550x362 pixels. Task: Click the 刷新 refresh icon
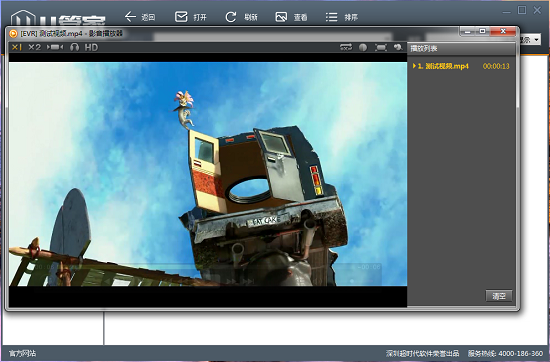coord(230,17)
